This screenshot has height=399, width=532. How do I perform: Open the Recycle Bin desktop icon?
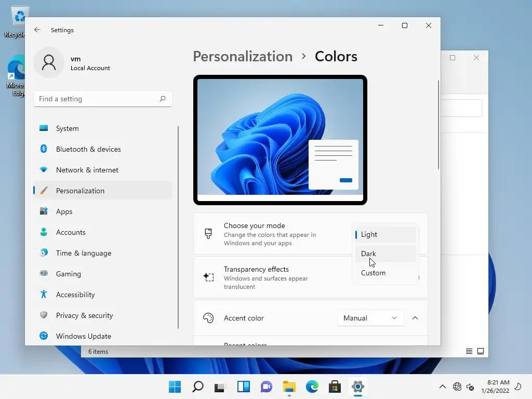click(16, 22)
